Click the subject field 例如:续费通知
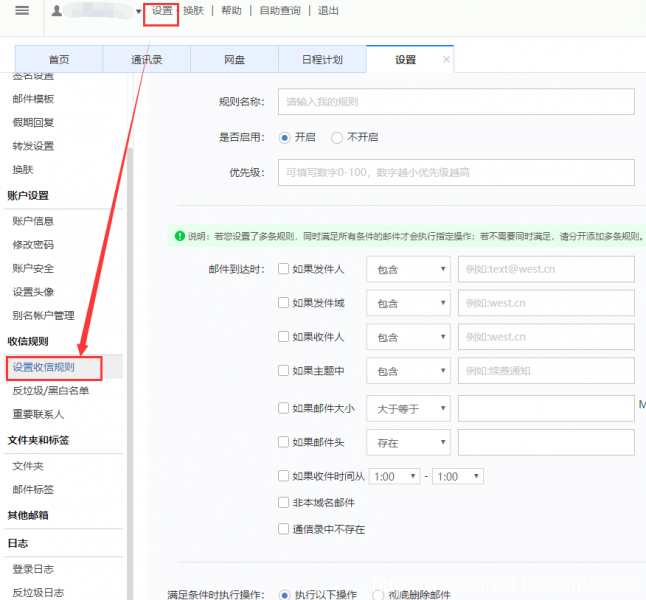Viewport: 646px width, 600px height. coord(546,370)
